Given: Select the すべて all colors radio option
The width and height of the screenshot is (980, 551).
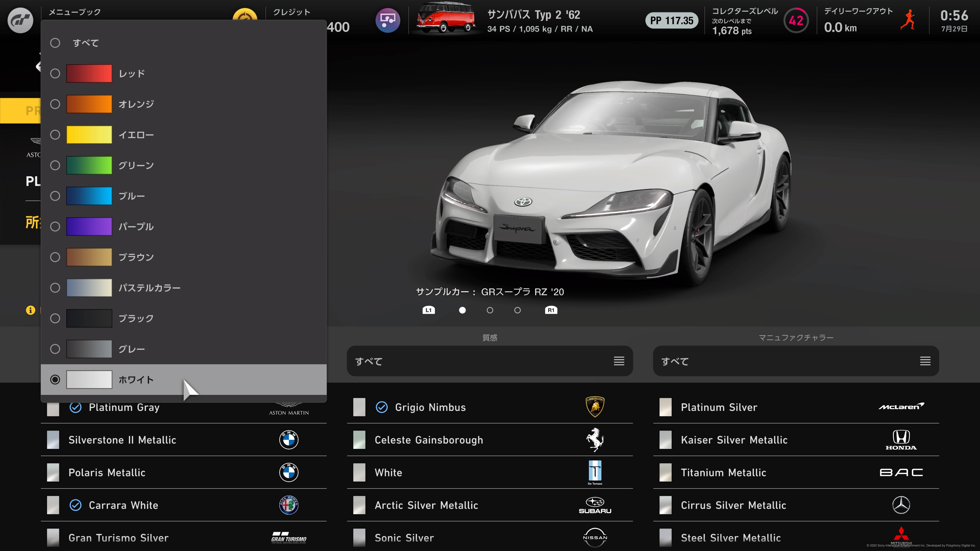Looking at the screenshot, I should [55, 43].
